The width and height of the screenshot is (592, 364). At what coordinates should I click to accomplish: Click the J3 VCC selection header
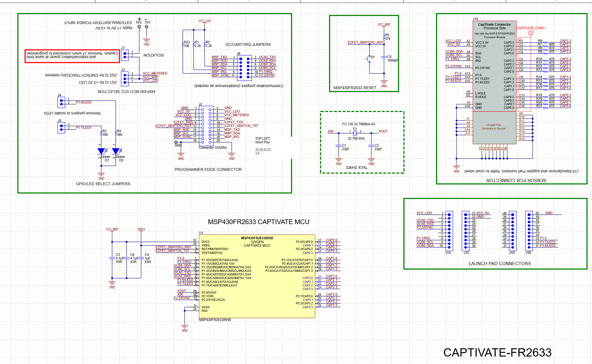coord(125,79)
